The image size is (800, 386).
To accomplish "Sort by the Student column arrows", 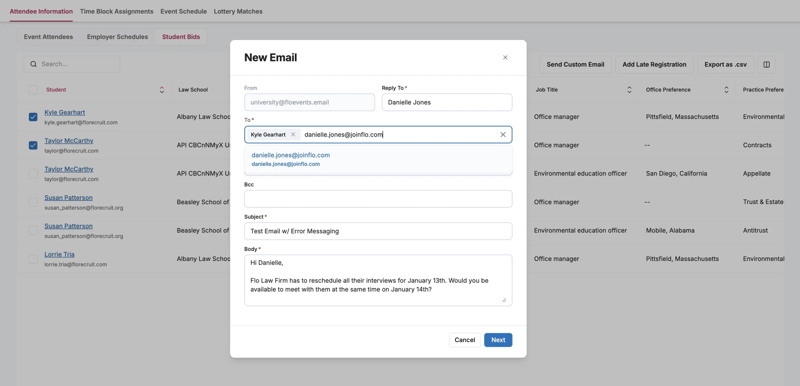I will click(x=162, y=90).
